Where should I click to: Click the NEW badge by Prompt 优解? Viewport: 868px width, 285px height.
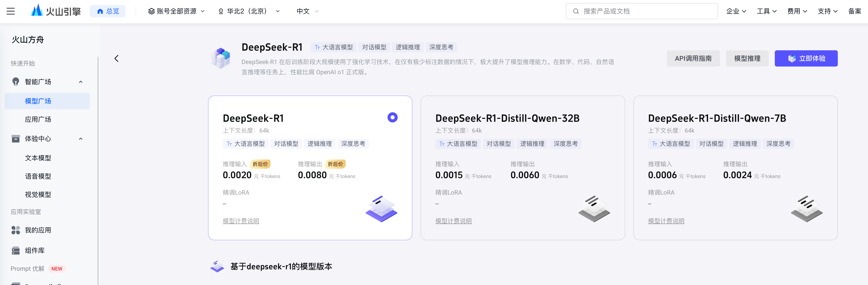point(57,269)
